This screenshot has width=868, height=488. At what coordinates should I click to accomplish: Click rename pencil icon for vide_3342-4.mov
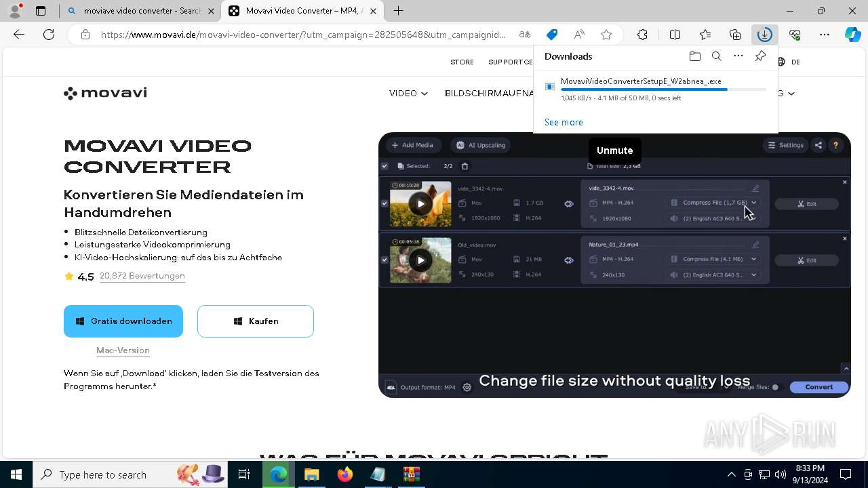tap(755, 188)
